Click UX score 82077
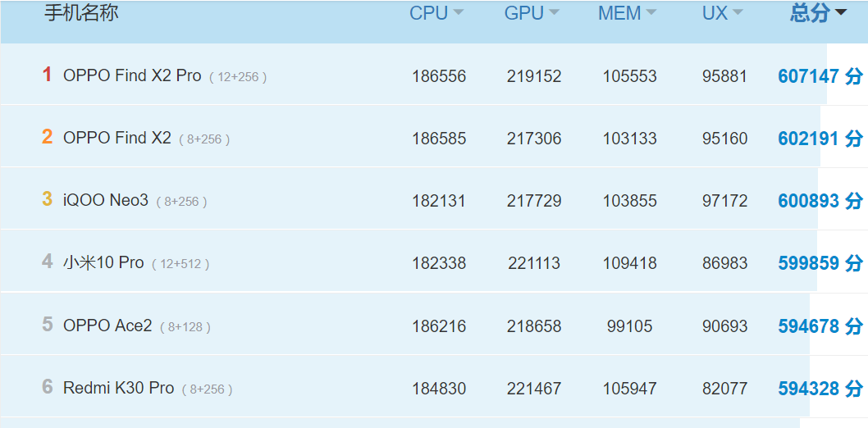The height and width of the screenshot is (428, 868). click(725, 389)
